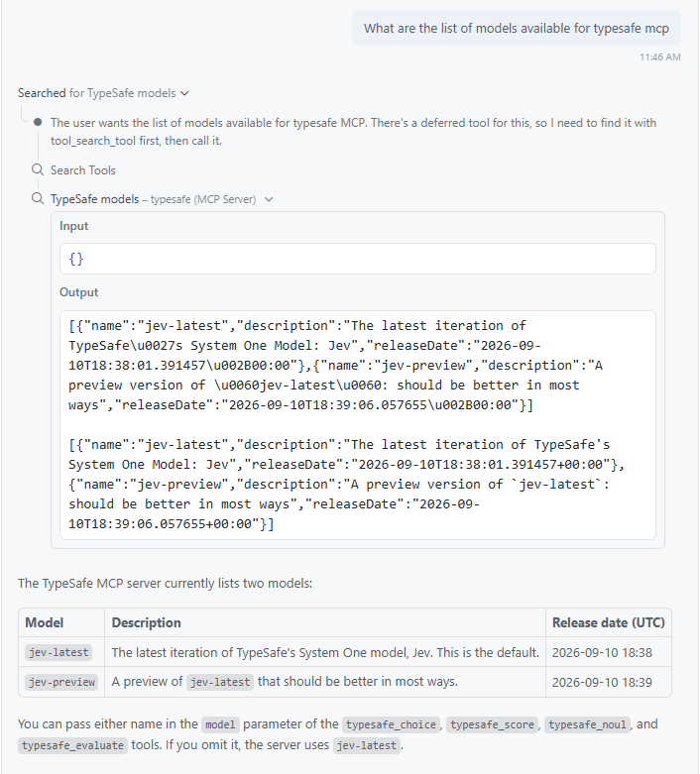
Task: Click the typesafe_choice code tag
Action: (x=391, y=724)
